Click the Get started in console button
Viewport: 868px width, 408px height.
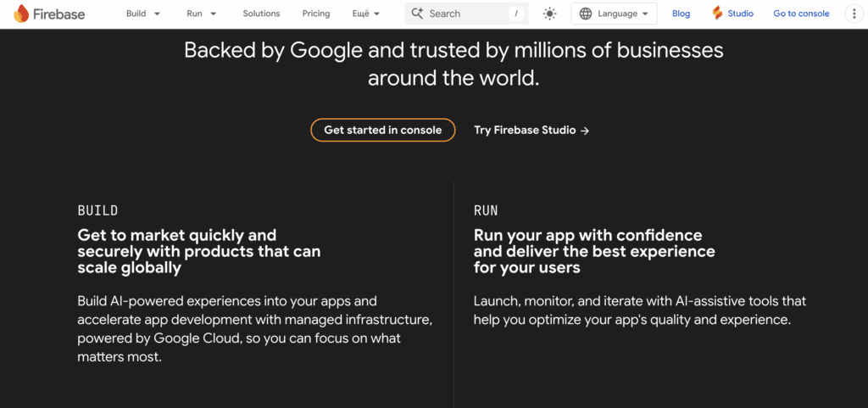(383, 130)
